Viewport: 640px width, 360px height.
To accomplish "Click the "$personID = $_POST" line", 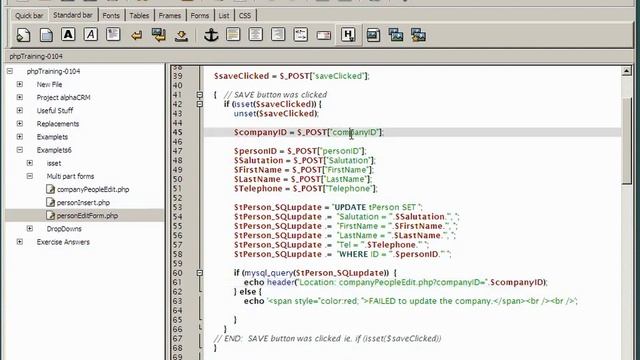I will [300, 151].
